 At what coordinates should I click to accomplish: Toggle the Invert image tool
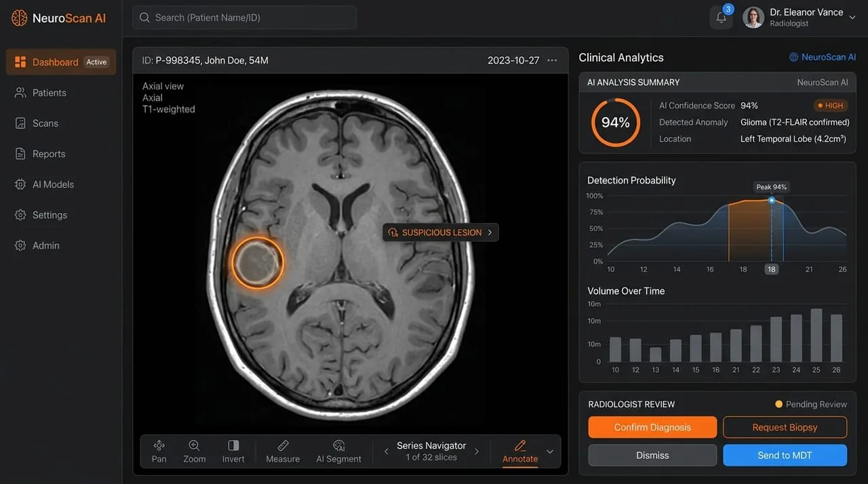(233, 451)
